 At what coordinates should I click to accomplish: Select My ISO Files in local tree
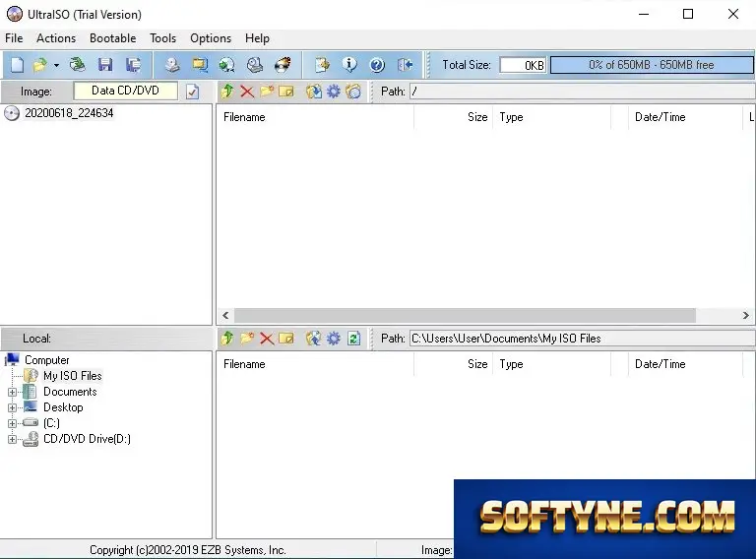72,376
